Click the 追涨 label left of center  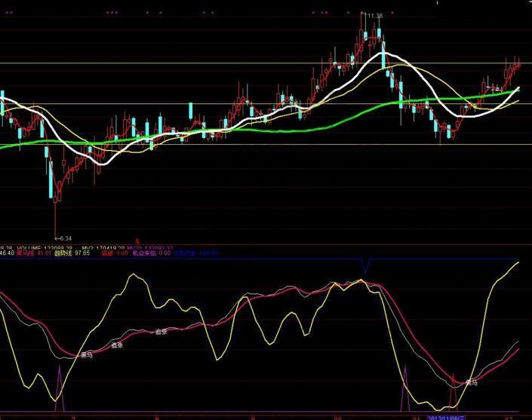click(x=117, y=345)
